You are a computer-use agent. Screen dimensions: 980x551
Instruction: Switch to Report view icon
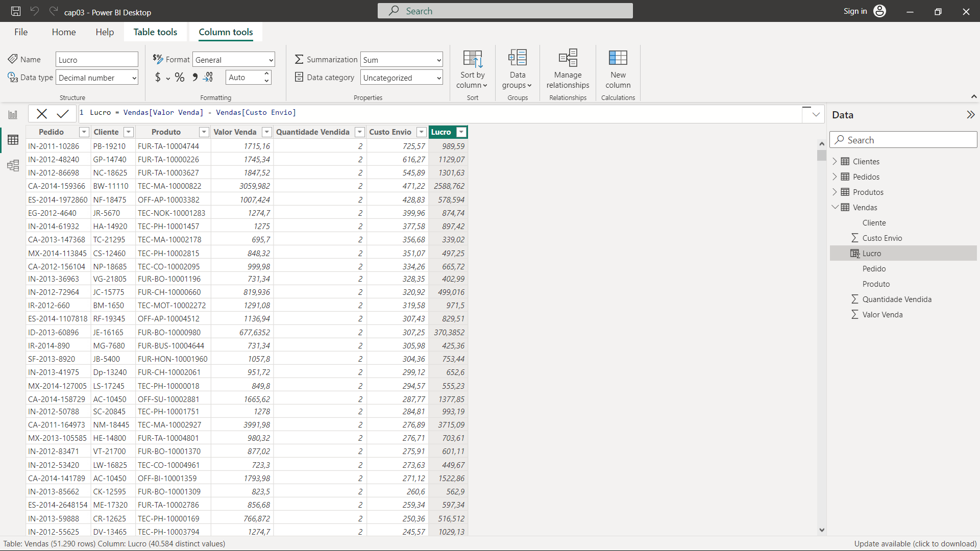(x=13, y=115)
